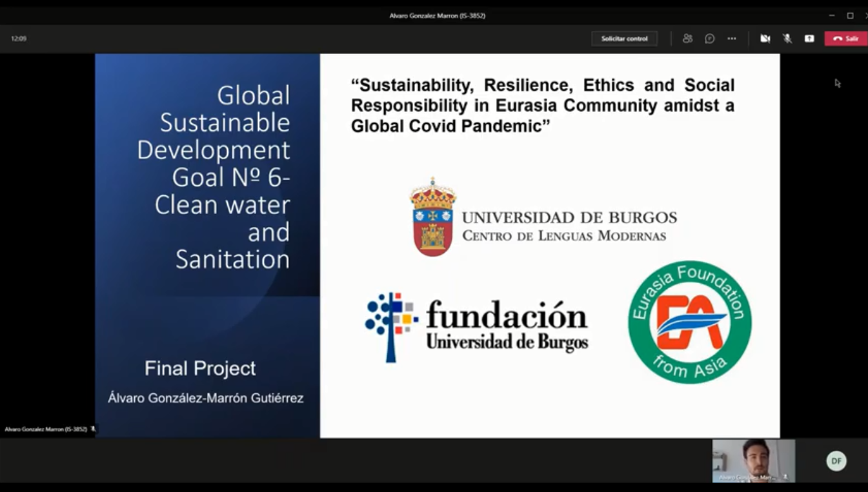Maximize the Teams meeting window
Image resolution: width=868 pixels, height=492 pixels.
pos(850,15)
